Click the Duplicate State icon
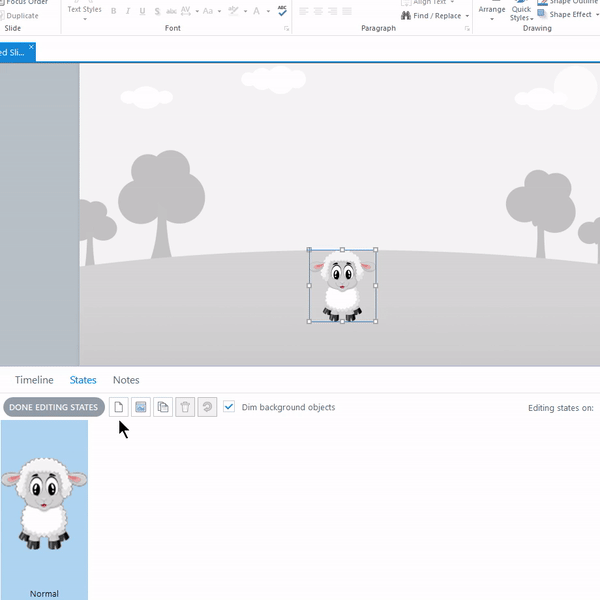The height and width of the screenshot is (600, 600). 163,407
